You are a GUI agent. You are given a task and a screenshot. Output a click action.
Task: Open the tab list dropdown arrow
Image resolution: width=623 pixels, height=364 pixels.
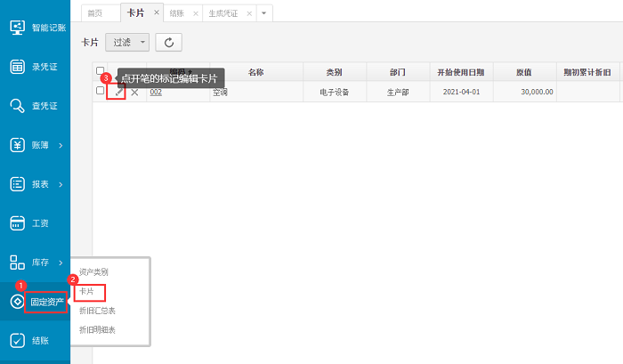[x=264, y=13]
